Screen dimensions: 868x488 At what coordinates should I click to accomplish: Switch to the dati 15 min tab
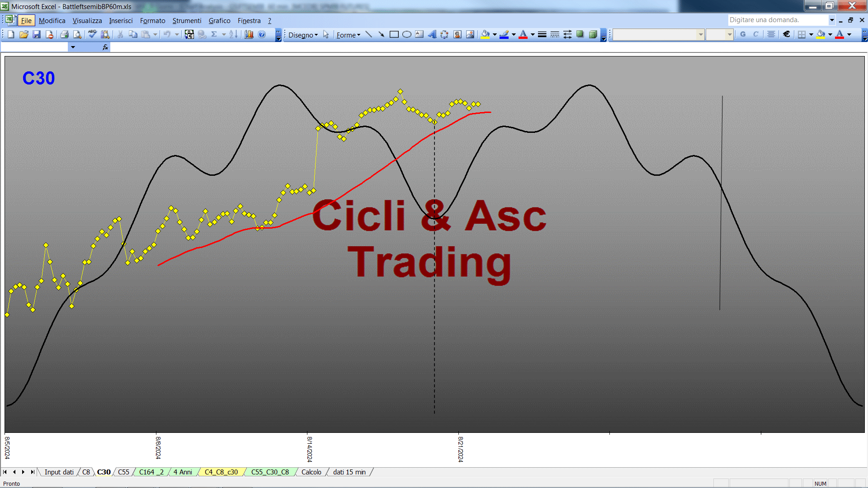pyautogui.click(x=349, y=472)
